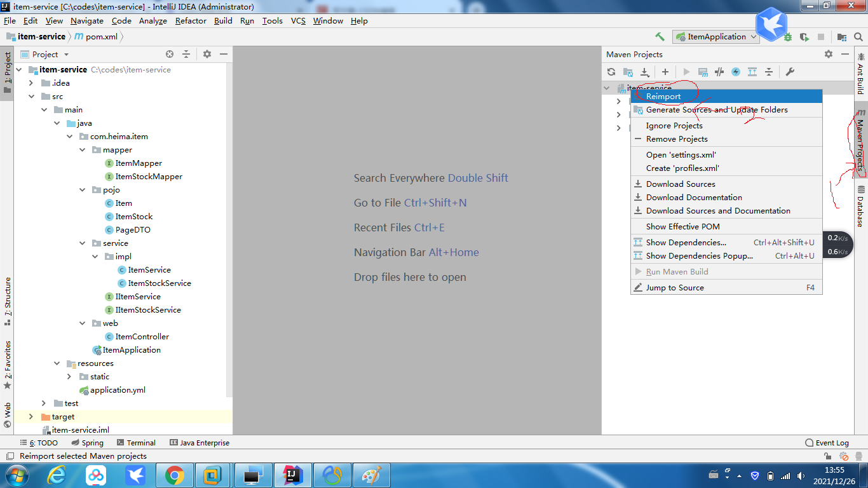Click Show Dependencies icon in Maven toolbar

pos(752,72)
